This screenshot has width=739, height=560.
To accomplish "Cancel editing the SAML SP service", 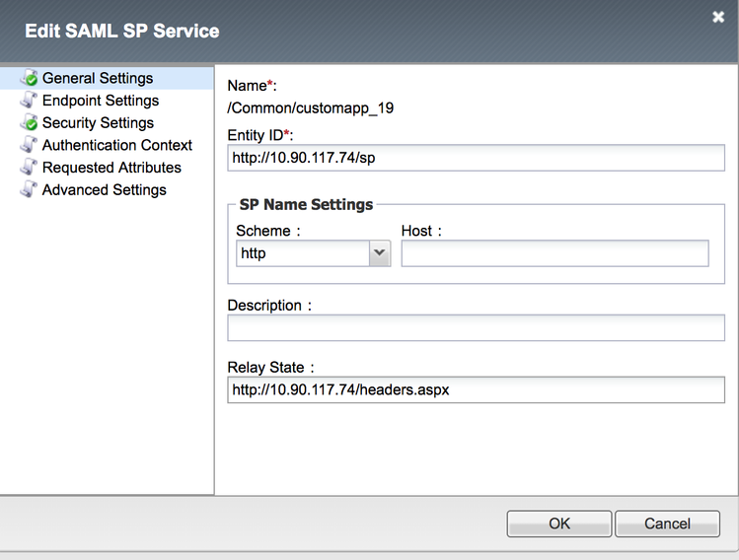I will click(667, 524).
